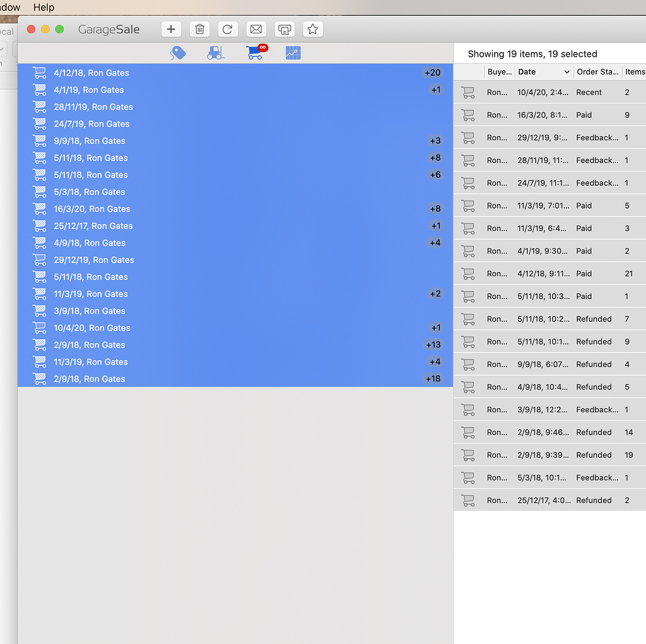Image resolution: width=646 pixels, height=644 pixels.
Task: Select order '4/9/18, Ron Gates'
Action: [x=235, y=243]
